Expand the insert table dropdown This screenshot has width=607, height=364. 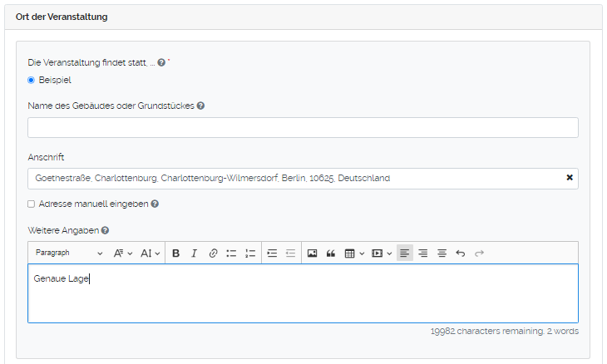(354, 253)
